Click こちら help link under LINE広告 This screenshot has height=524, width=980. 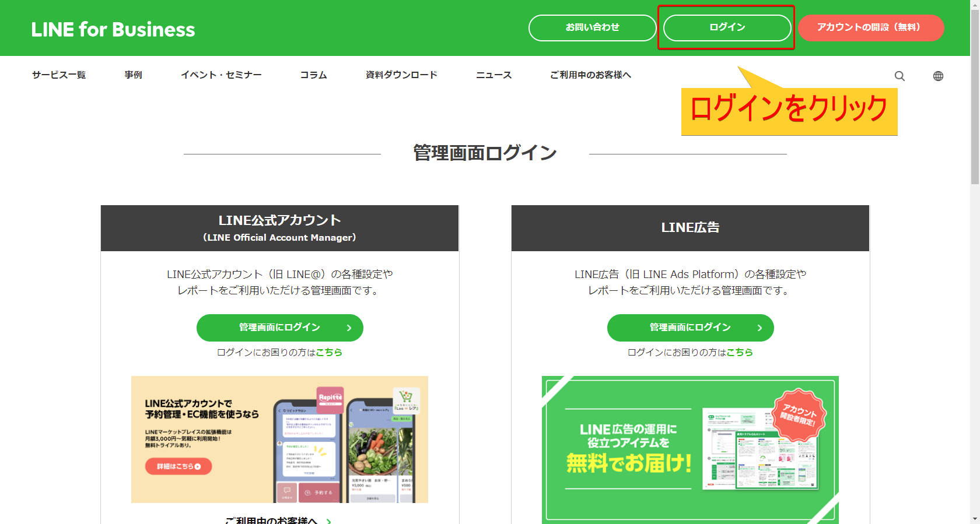tap(740, 353)
